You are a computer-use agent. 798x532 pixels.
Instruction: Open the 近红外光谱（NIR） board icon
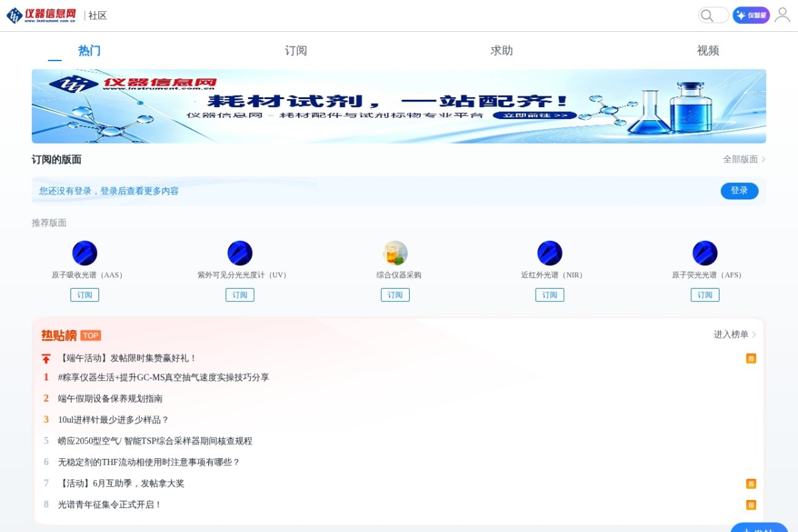coord(550,253)
